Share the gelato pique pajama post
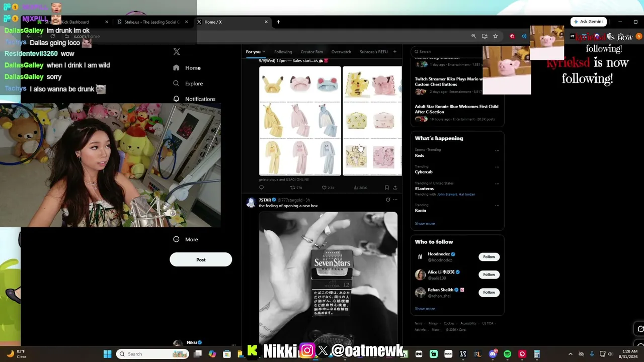 [x=395, y=188]
